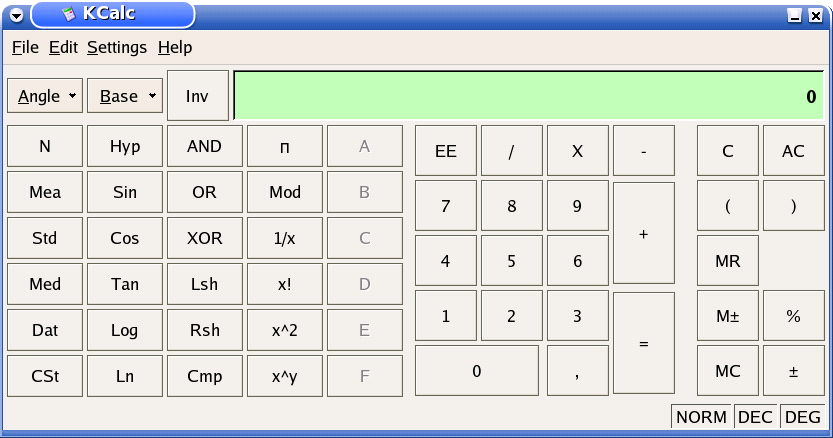Click the CSt clear statistics button
Viewport: 833px width, 438px height.
(45, 376)
